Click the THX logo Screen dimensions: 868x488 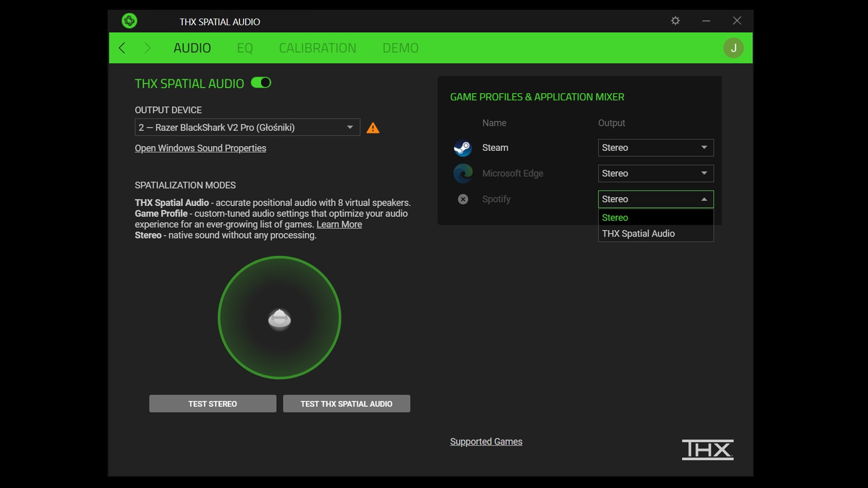(x=708, y=450)
